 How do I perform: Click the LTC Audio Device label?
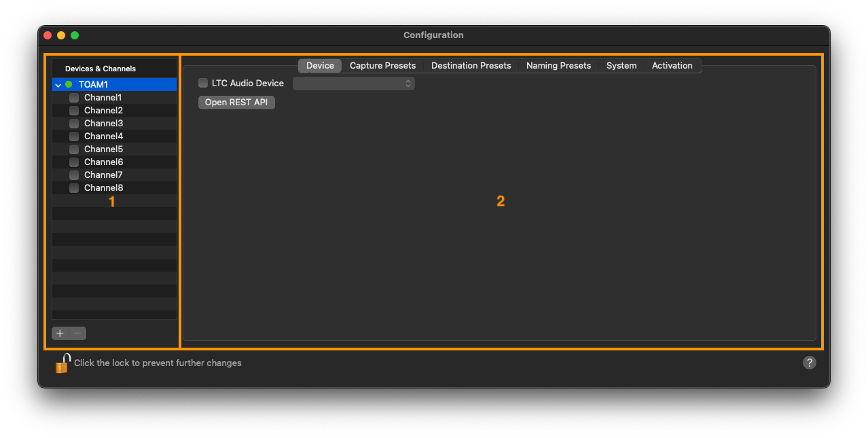coord(248,84)
